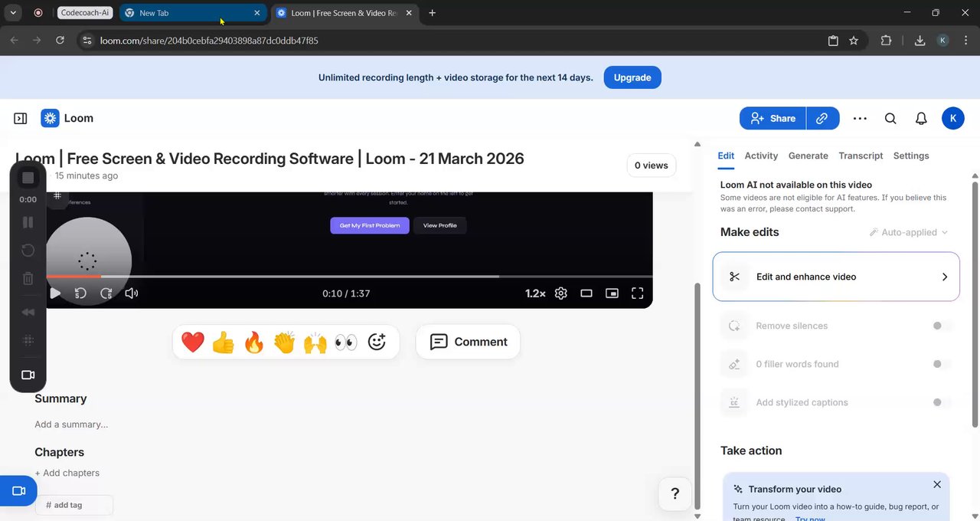The height and width of the screenshot is (521, 980).
Task: Click the Loom logo icon
Action: (50, 118)
